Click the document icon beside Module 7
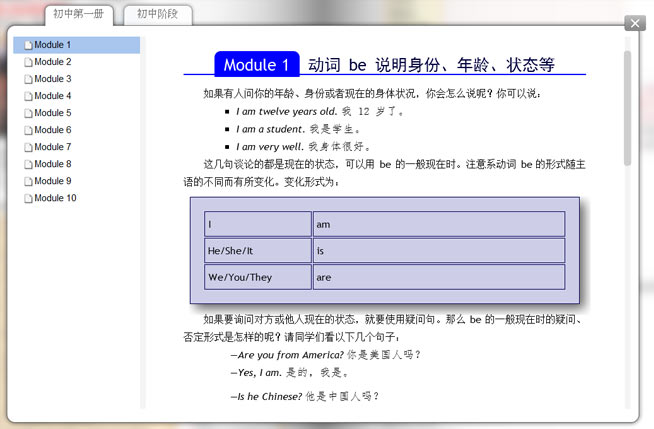This screenshot has width=654, height=429. tap(28, 148)
